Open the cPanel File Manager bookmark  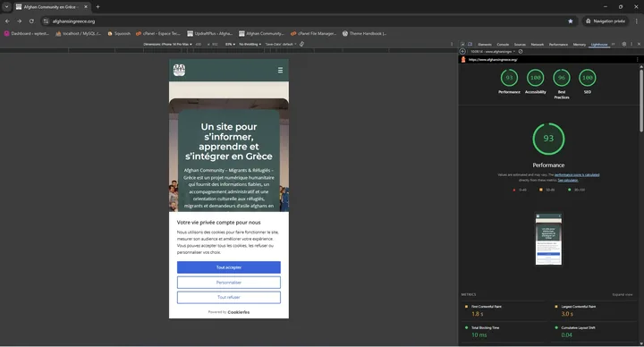313,34
